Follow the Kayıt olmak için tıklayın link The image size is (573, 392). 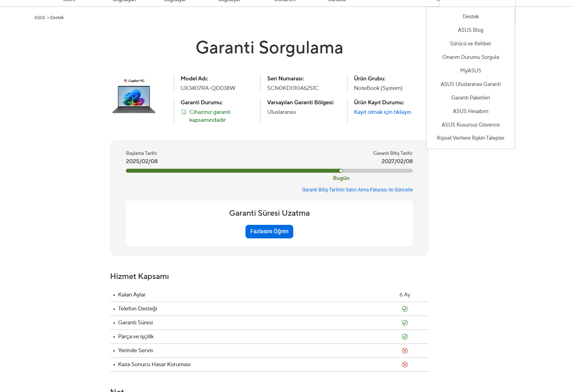383,112
